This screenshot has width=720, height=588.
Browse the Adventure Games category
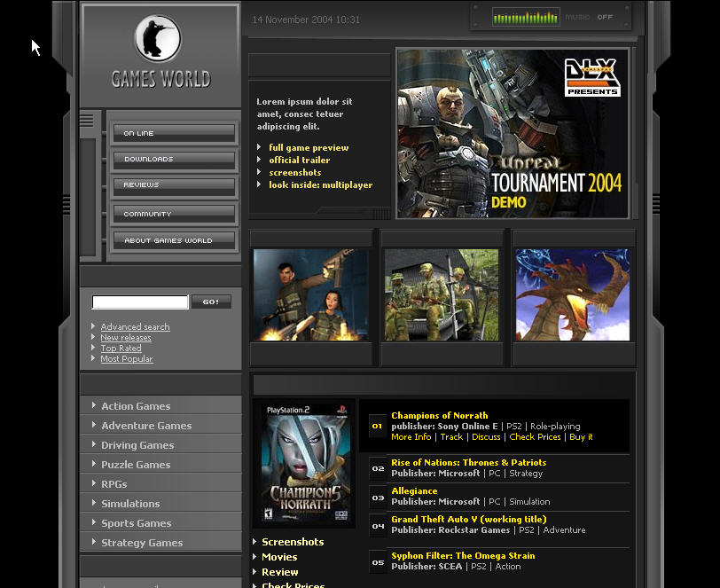(x=146, y=426)
